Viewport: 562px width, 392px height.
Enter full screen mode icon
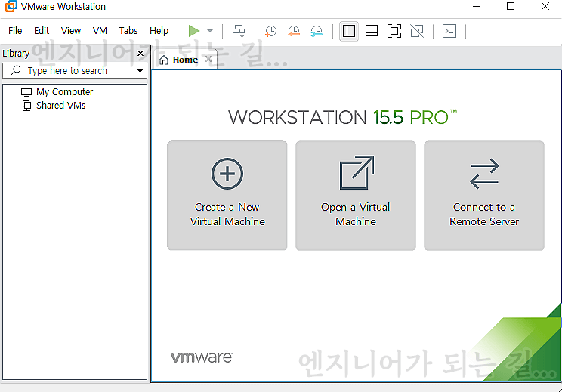click(x=394, y=31)
